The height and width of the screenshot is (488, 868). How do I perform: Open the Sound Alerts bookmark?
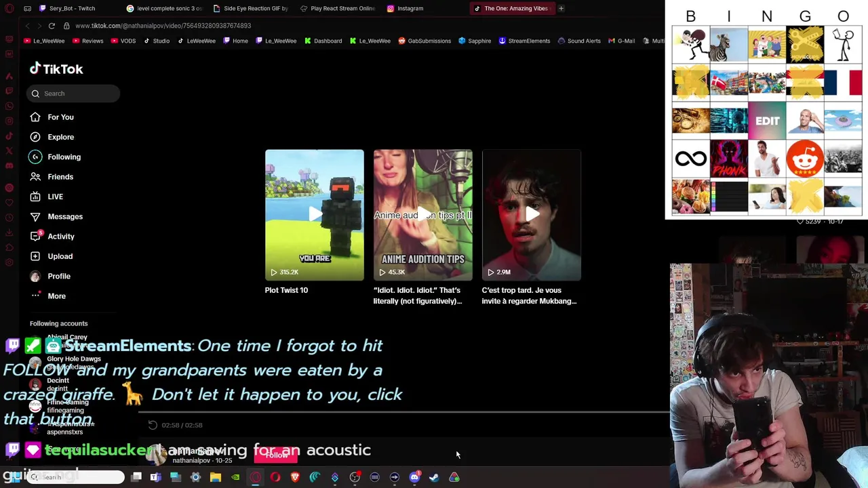tap(578, 41)
